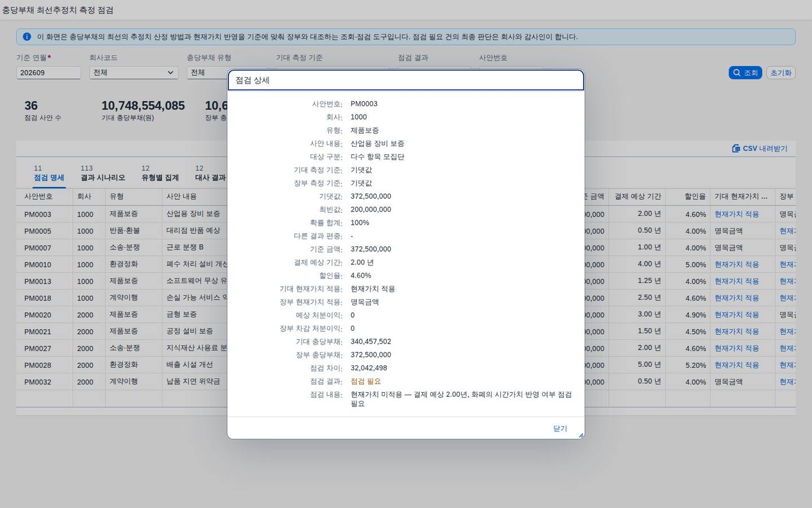Image resolution: width=812 pixels, height=508 pixels.
Task: Open 현재가치 적용 link in PM0010 row
Action: (x=736, y=265)
